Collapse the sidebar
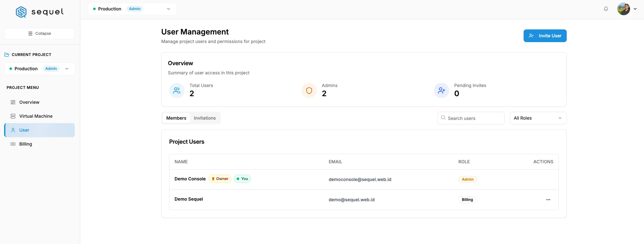 (x=40, y=34)
